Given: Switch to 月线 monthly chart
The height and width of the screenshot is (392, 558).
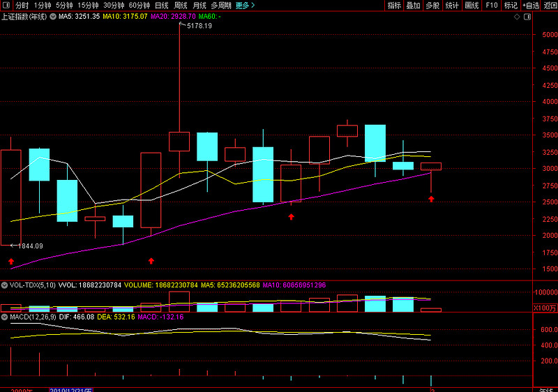Looking at the screenshot, I should [199, 6].
